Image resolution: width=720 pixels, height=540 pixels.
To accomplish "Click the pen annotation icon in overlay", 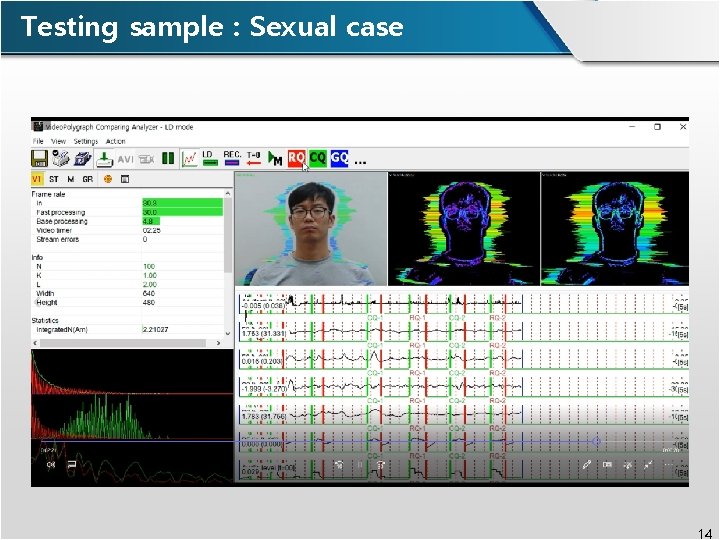I will point(586,465).
